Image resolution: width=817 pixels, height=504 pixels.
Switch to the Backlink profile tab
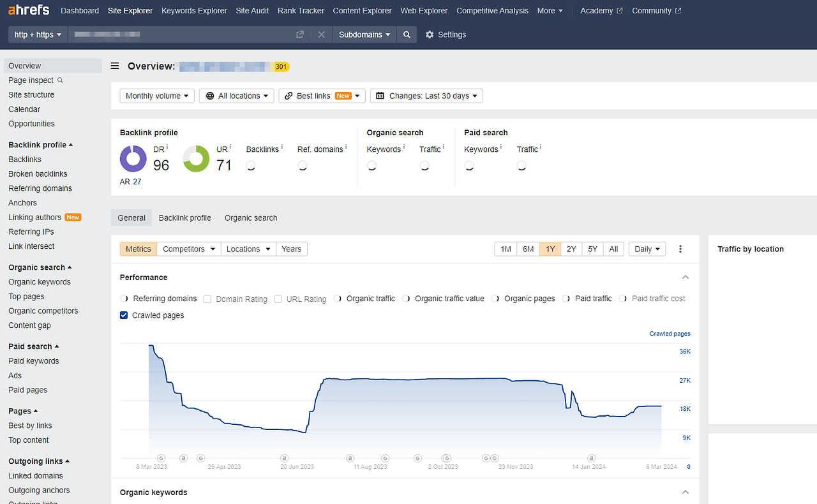[184, 218]
